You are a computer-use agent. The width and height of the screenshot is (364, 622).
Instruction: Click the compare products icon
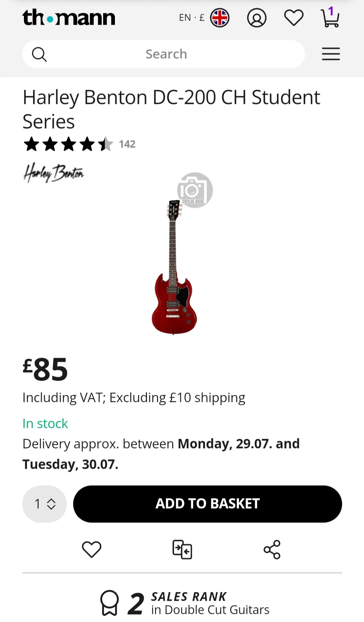point(182,549)
